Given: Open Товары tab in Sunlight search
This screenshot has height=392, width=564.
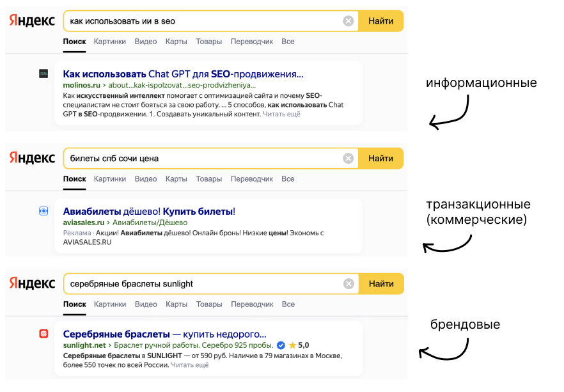Looking at the screenshot, I should [209, 304].
